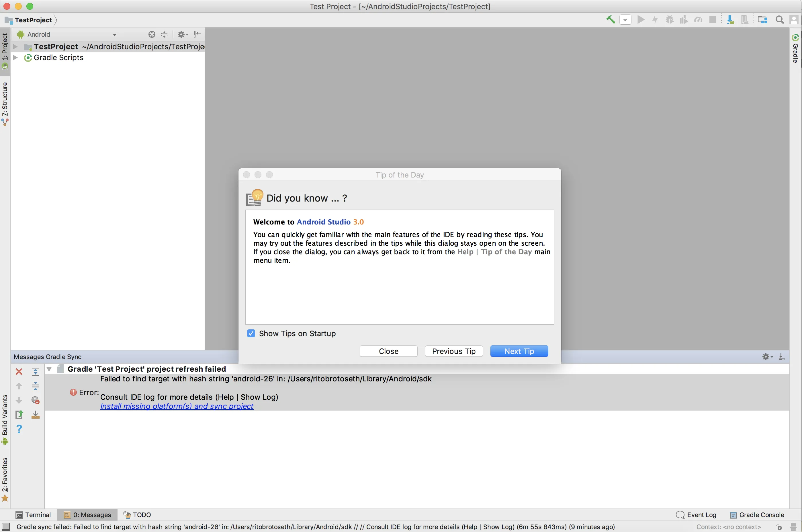Open the SDK Manager download icon
This screenshot has width=802, height=532.
coord(730,20)
